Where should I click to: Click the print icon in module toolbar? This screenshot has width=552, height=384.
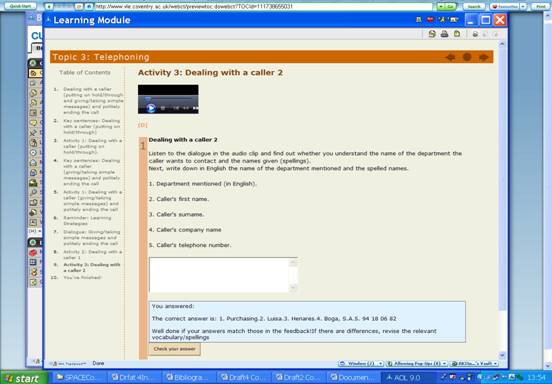click(444, 34)
